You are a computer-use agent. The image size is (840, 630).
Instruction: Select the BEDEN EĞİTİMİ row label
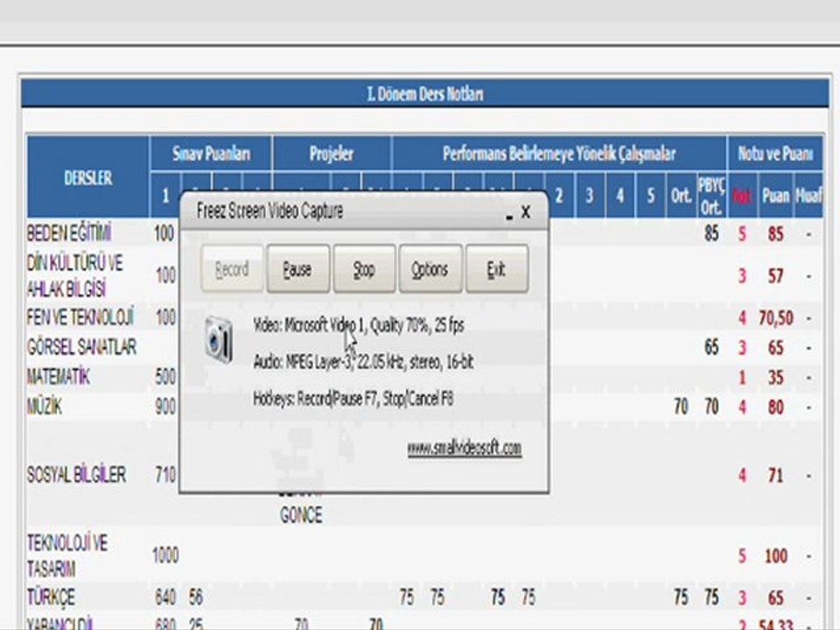[69, 234]
